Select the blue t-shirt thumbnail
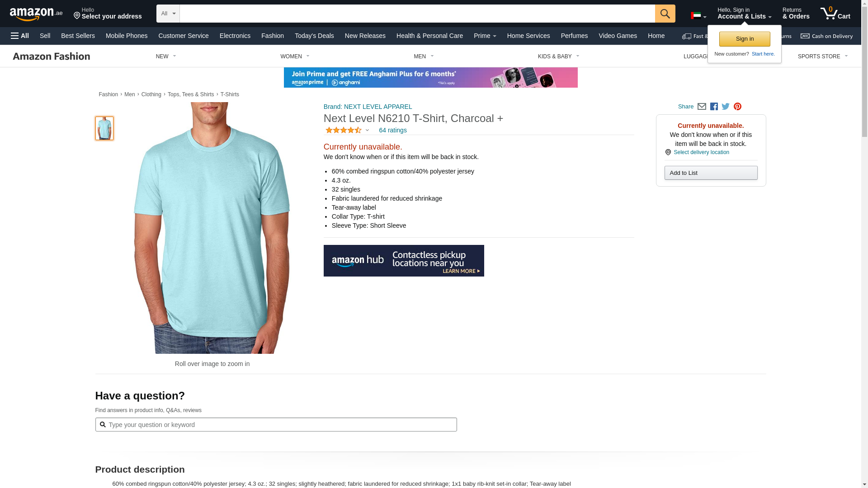The width and height of the screenshot is (868, 488). coord(104,128)
